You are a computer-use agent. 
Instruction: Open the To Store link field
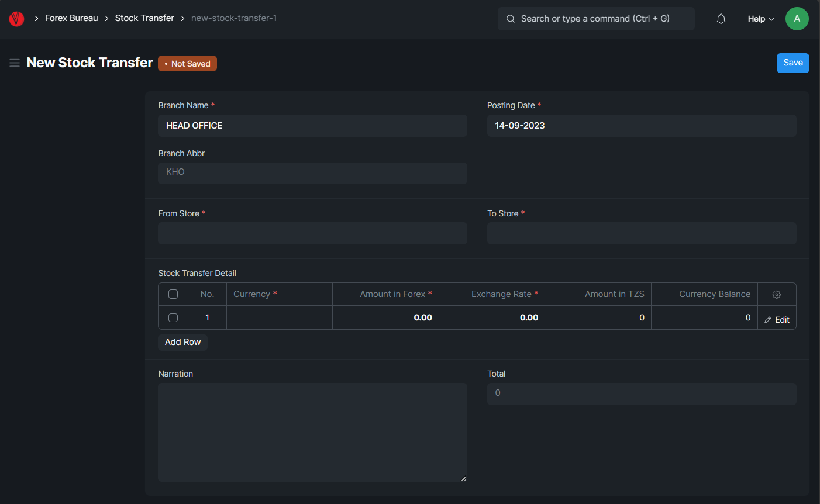[642, 233]
